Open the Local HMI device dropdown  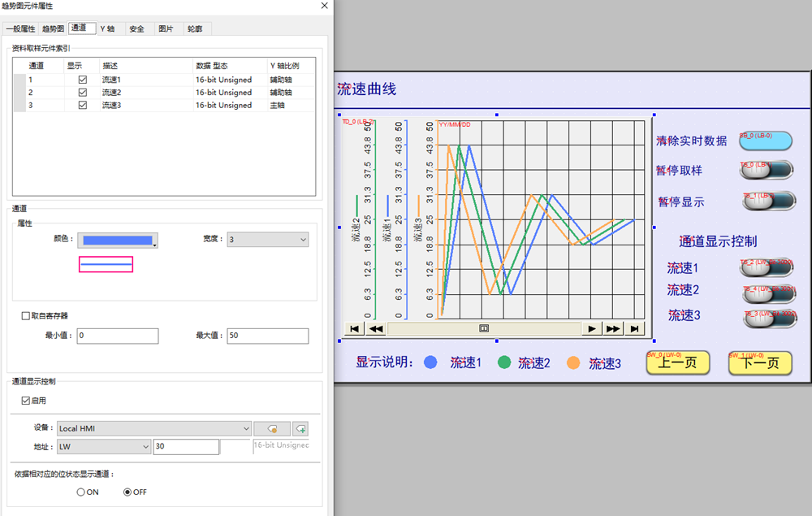[153, 428]
